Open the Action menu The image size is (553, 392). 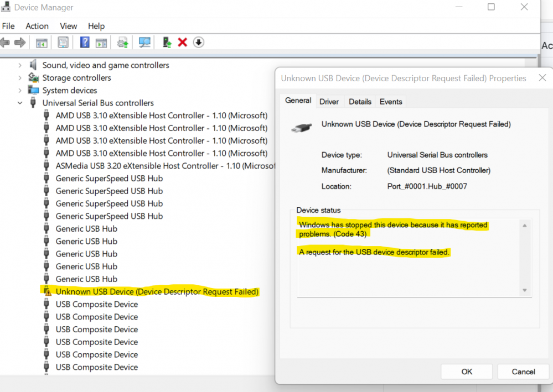37,26
